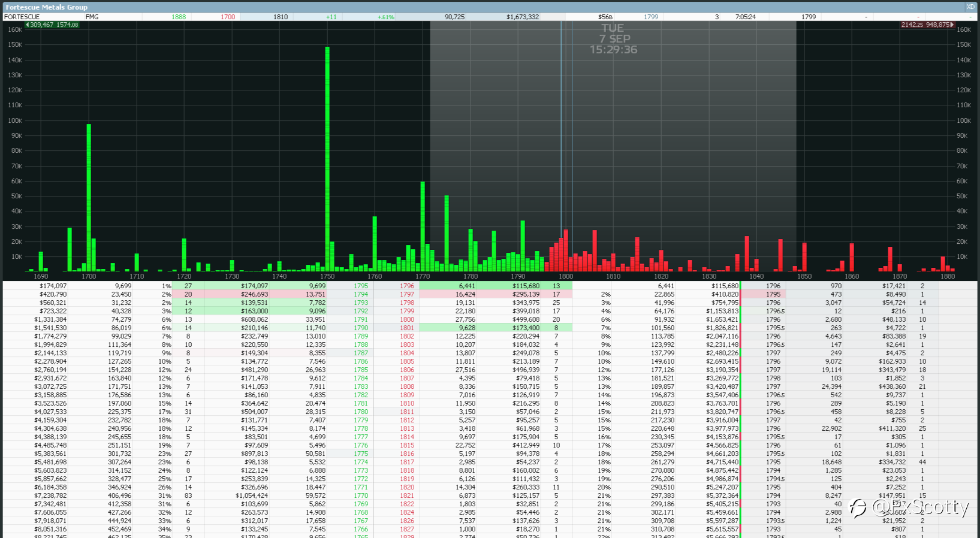Click the trade volume cell 22,902

pos(831,428)
